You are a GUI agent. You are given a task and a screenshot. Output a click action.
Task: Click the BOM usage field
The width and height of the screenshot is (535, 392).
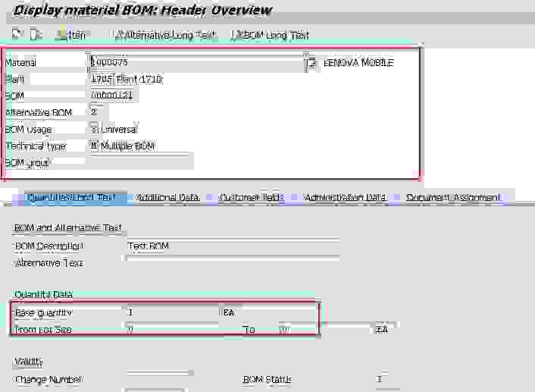pos(94,130)
